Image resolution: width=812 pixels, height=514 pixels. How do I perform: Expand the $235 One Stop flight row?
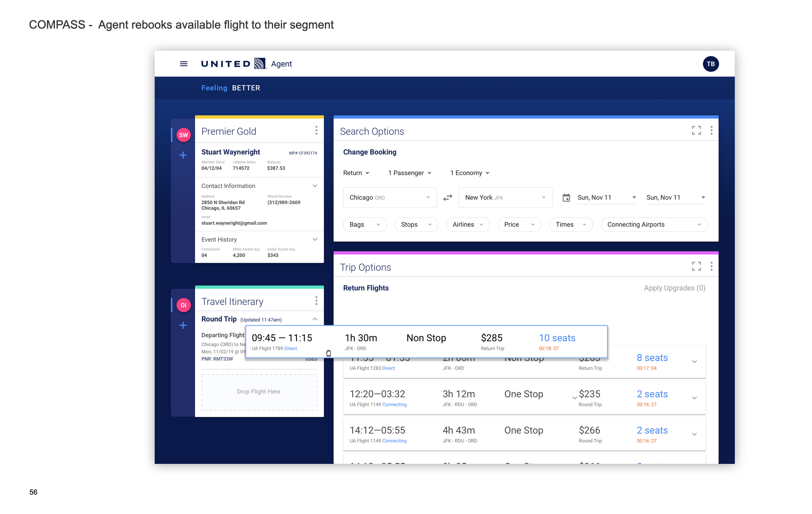[694, 398]
